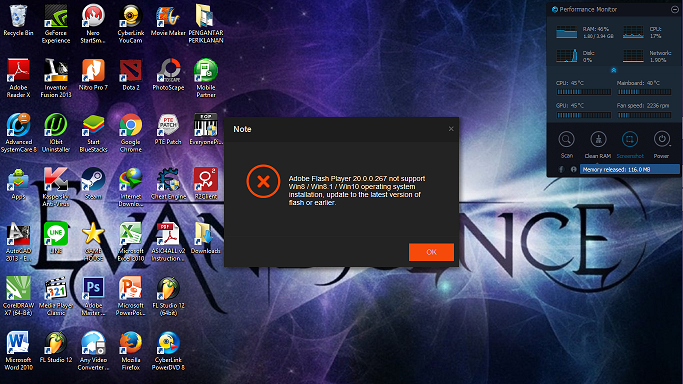683x384 pixels.
Task: Select the Mobile Partner icon
Action: coord(206,78)
